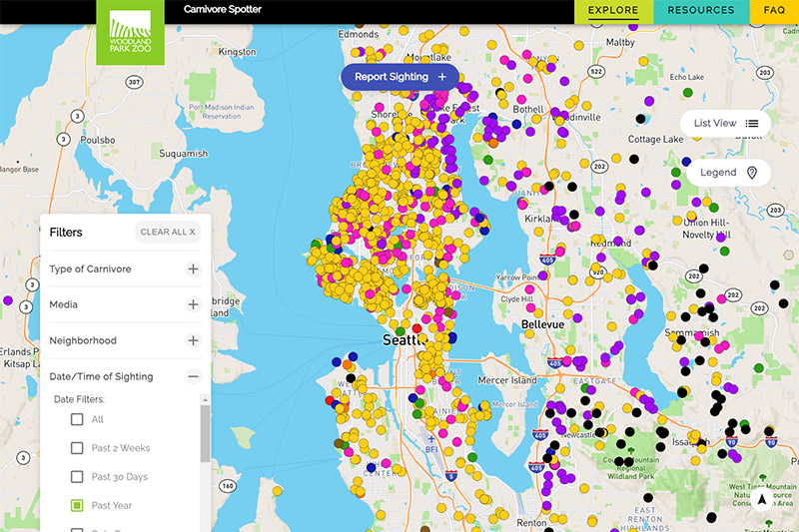Open the Explore tab

point(613,11)
